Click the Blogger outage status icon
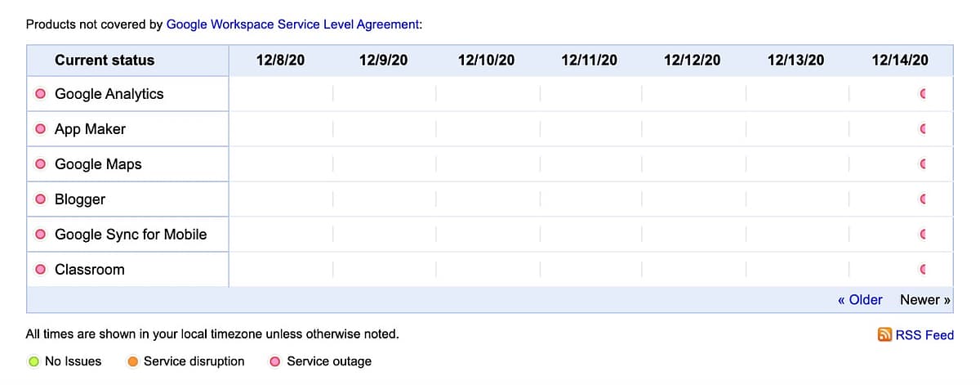The image size is (980, 385). click(x=40, y=199)
